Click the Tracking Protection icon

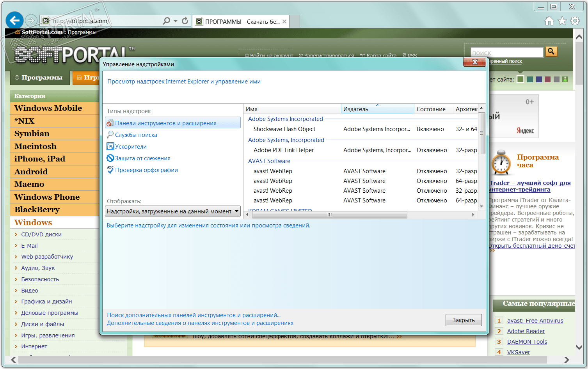click(110, 158)
